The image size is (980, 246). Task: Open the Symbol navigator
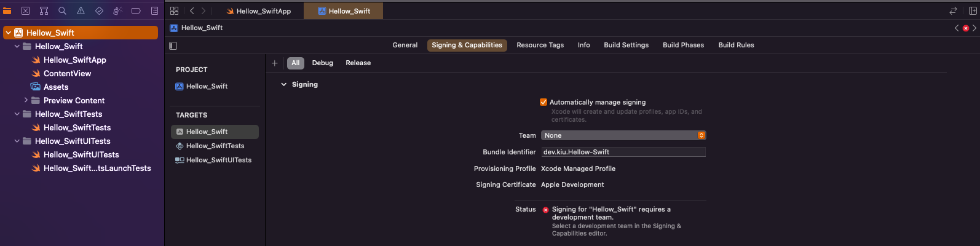pos(44,10)
